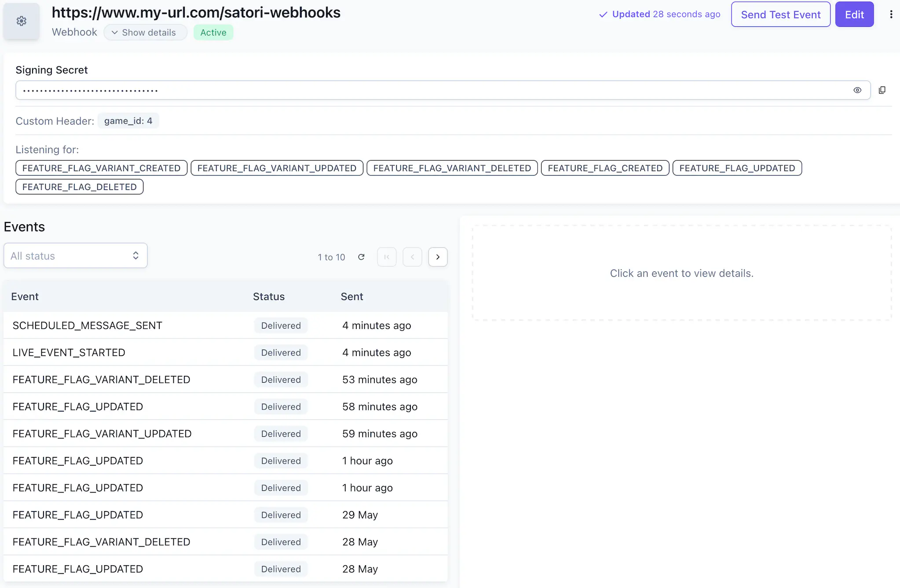Click the Status column header
The width and height of the screenshot is (900, 588).
tap(269, 296)
